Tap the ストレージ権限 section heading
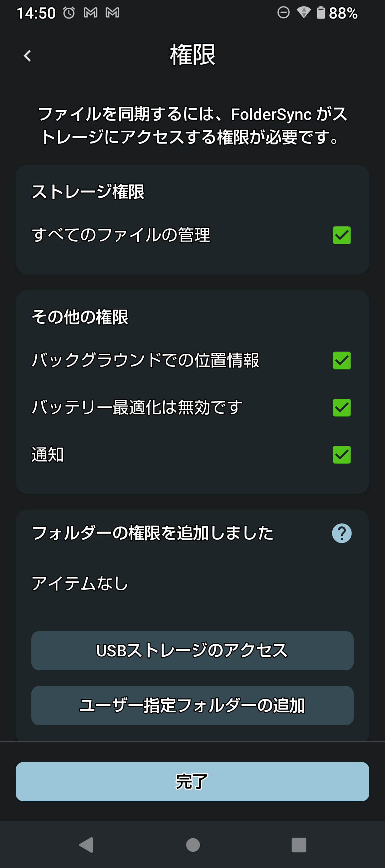The width and height of the screenshot is (385, 868). [x=88, y=192]
